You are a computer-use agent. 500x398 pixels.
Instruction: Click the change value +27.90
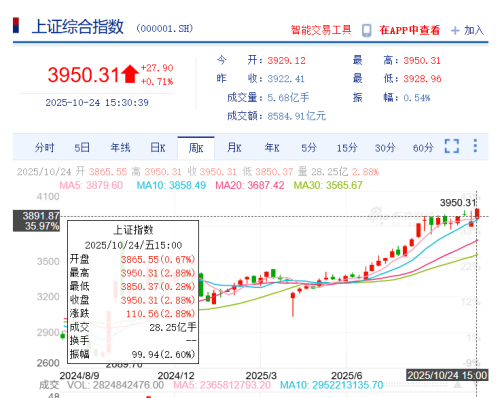point(157,68)
